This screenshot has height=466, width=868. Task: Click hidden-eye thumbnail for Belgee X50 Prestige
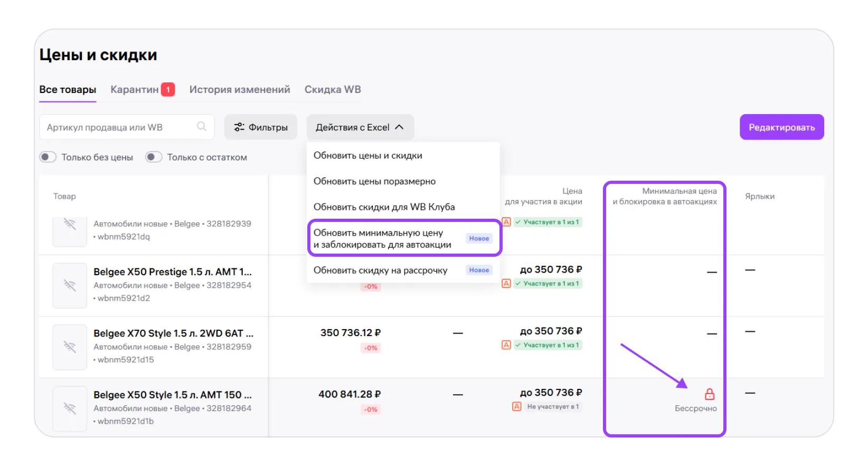tap(70, 285)
